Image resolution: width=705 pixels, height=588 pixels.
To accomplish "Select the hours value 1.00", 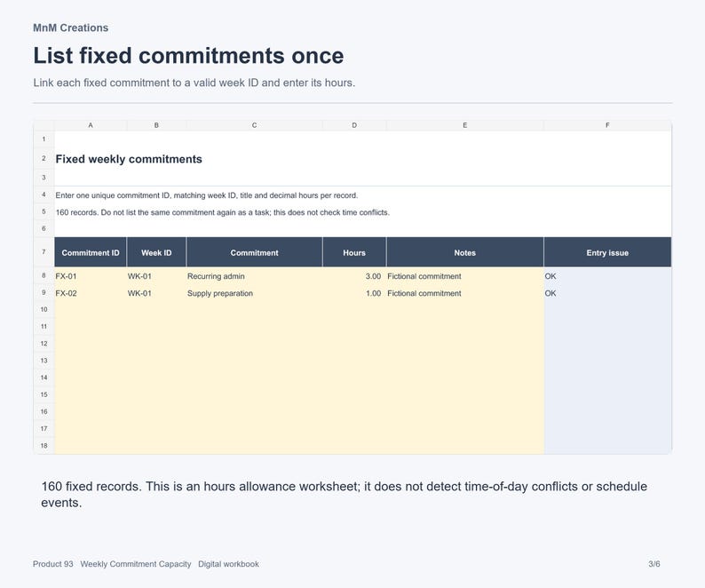I will click(354, 293).
